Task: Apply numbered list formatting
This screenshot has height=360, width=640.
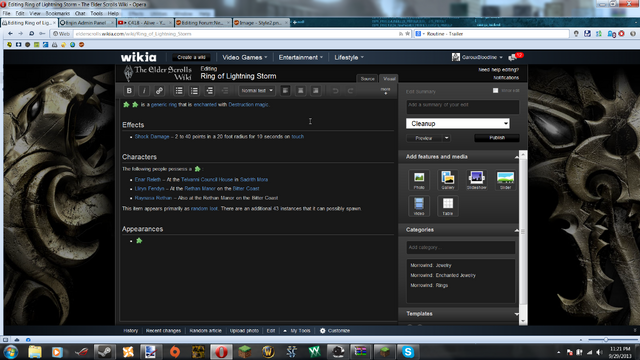Action: pos(194,91)
